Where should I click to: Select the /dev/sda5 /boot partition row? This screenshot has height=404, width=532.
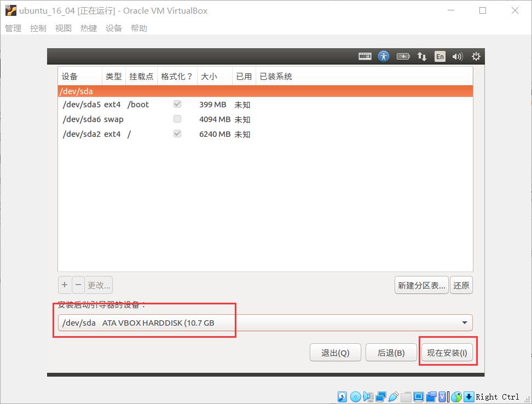(265, 105)
